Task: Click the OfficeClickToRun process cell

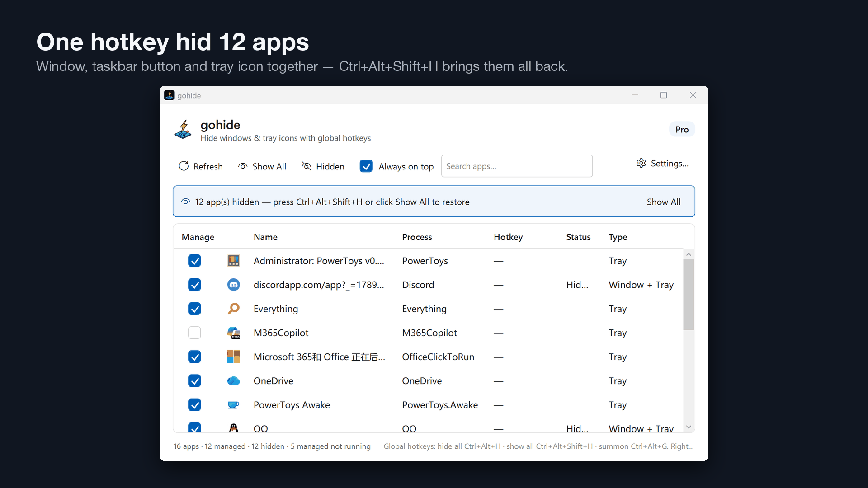Action: (x=438, y=357)
